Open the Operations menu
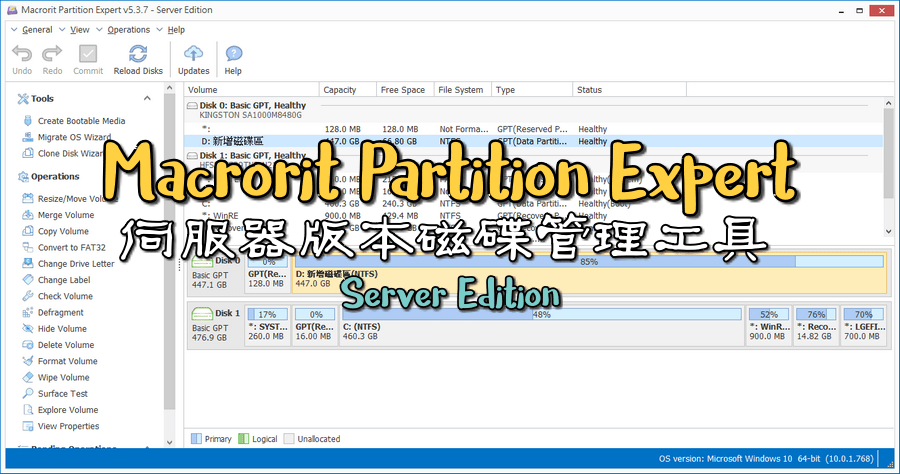The image size is (900, 474). 129,30
